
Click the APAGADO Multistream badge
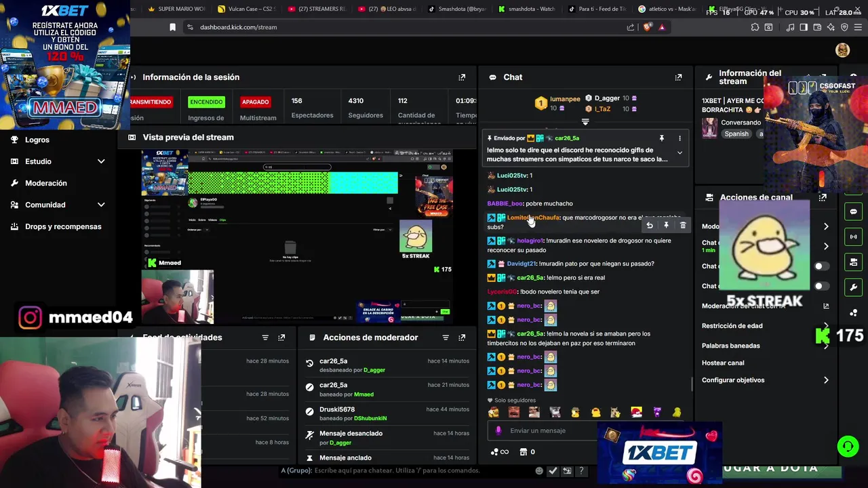click(x=255, y=102)
